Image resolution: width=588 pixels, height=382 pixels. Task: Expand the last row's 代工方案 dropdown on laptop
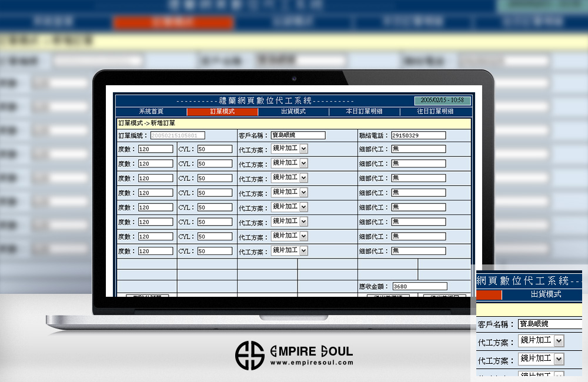(x=303, y=250)
